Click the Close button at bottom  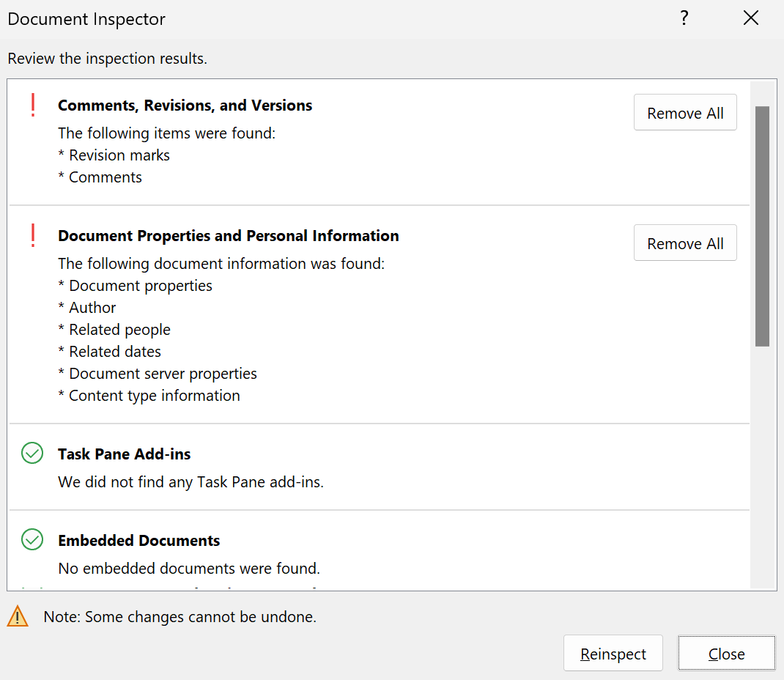coord(727,654)
